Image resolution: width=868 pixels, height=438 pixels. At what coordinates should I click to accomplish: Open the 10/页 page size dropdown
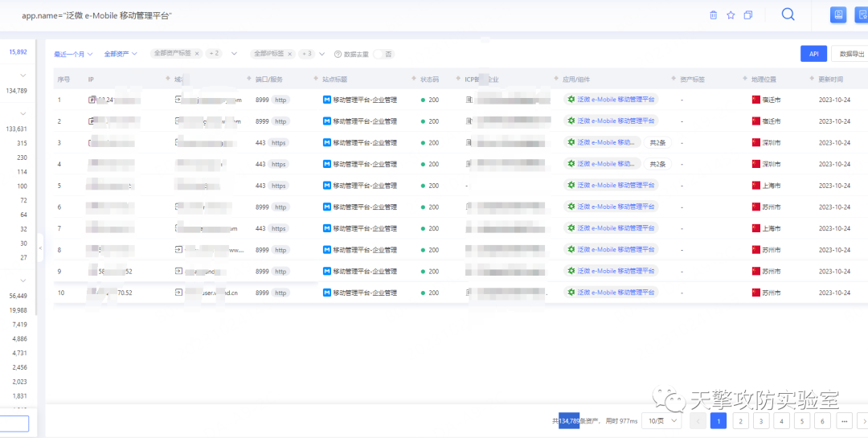click(x=661, y=421)
